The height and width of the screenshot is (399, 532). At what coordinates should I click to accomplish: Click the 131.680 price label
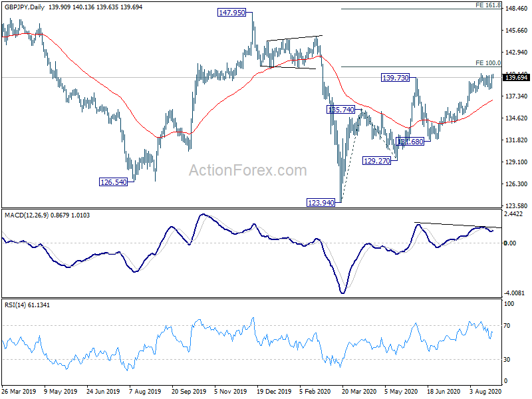[x=410, y=142]
